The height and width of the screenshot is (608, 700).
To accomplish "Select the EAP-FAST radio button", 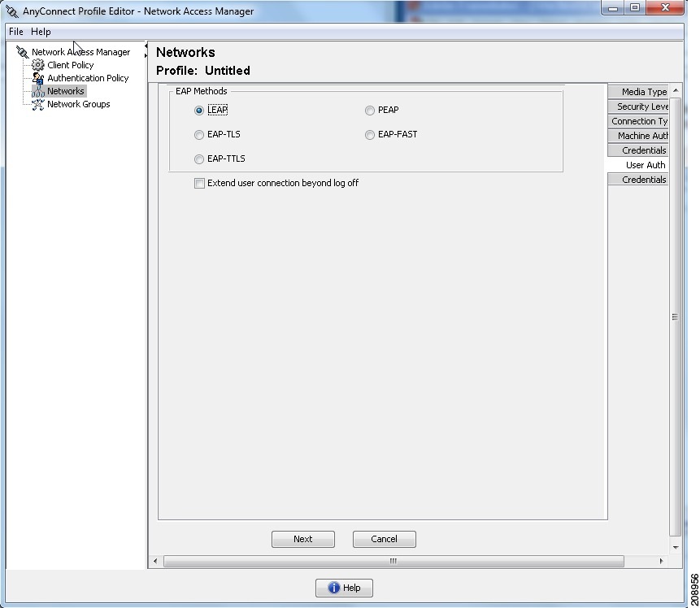I will point(370,135).
